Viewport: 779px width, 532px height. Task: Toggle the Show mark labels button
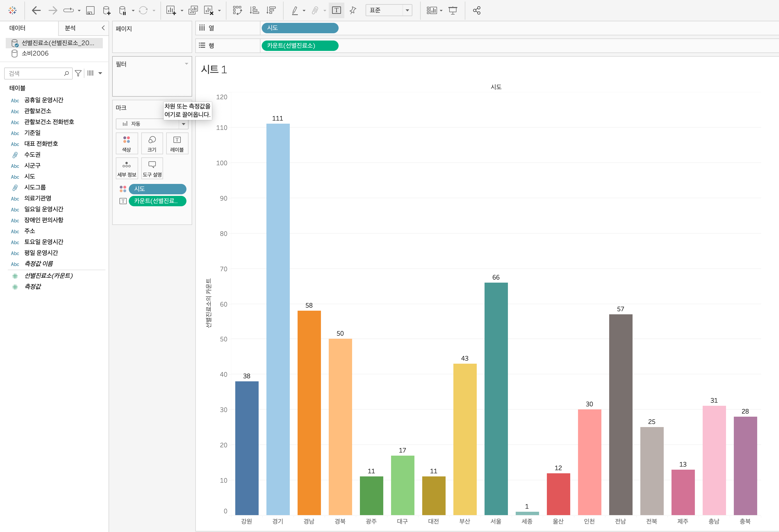coord(336,10)
